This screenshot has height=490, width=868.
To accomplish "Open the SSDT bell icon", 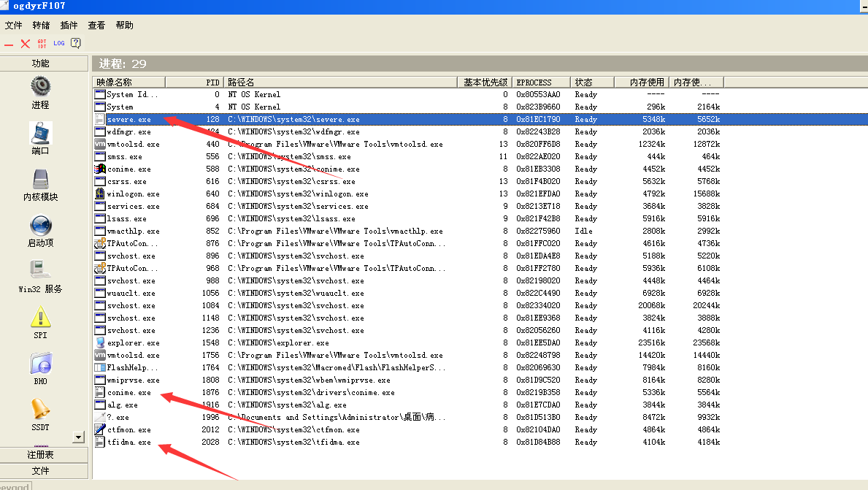I will click(x=40, y=409).
